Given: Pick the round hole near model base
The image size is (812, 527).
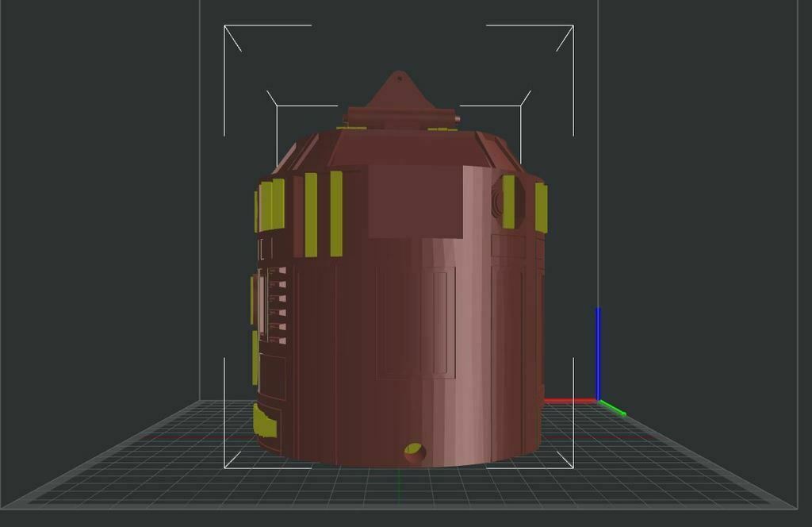Looking at the screenshot, I should pos(415,452).
